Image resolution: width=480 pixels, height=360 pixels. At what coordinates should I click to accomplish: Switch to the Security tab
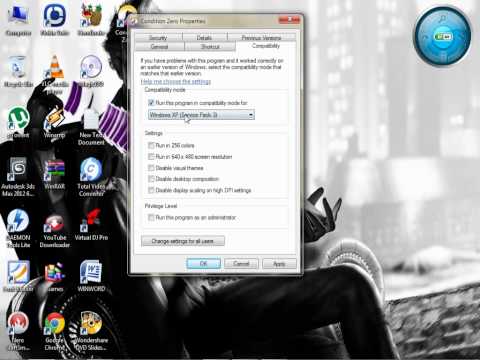[158, 37]
